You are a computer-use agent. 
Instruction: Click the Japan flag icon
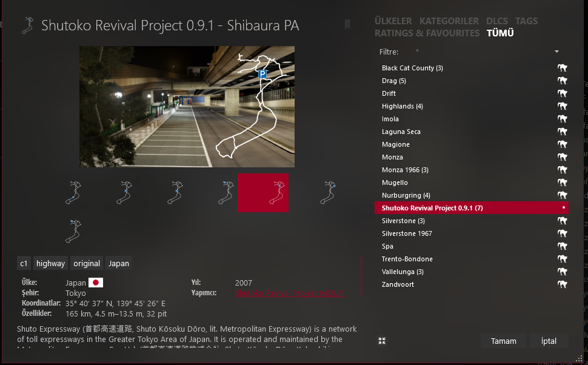[96, 283]
